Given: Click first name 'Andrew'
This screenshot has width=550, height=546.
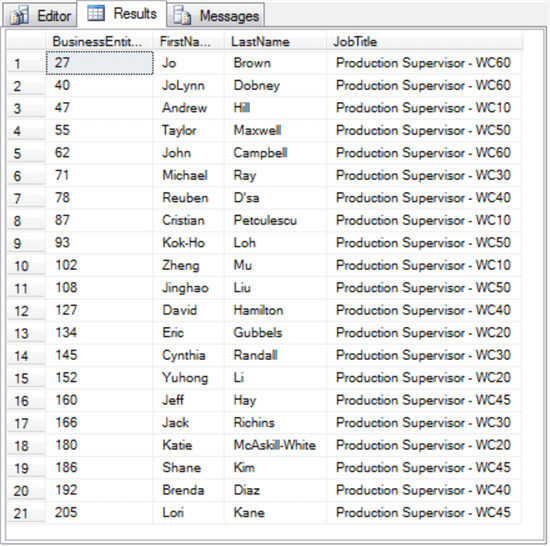Looking at the screenshot, I should (185, 108).
